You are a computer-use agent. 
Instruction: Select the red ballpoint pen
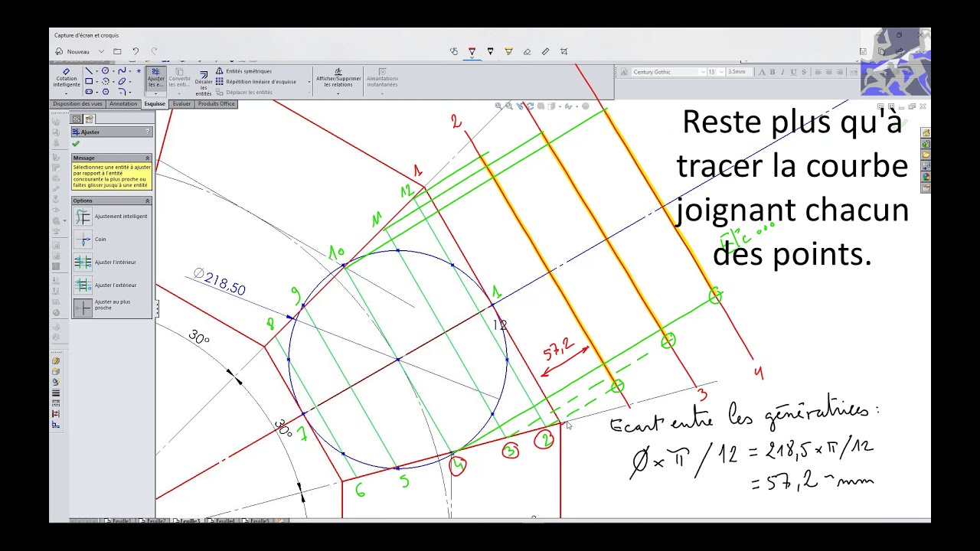(x=472, y=51)
